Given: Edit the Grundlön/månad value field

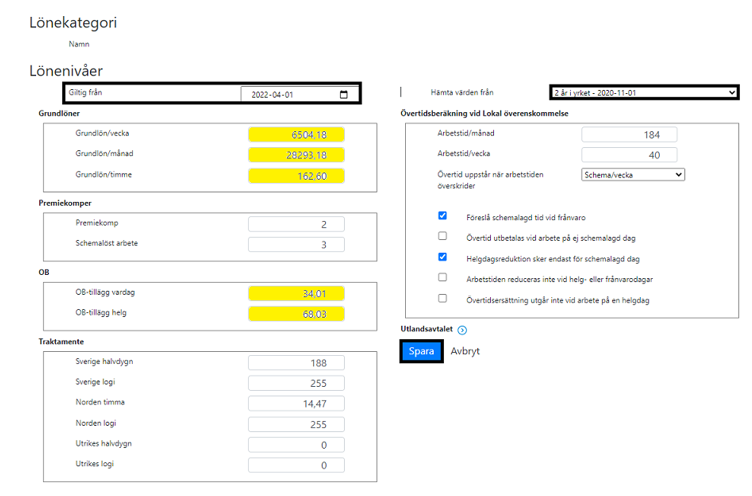Looking at the screenshot, I should pyautogui.click(x=296, y=155).
